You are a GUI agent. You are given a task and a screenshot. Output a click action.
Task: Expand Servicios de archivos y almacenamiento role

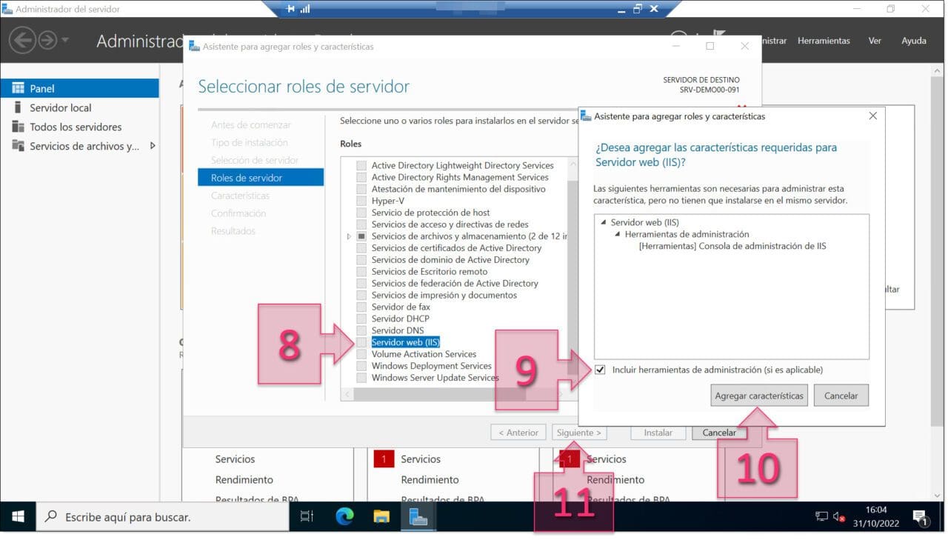click(x=349, y=236)
